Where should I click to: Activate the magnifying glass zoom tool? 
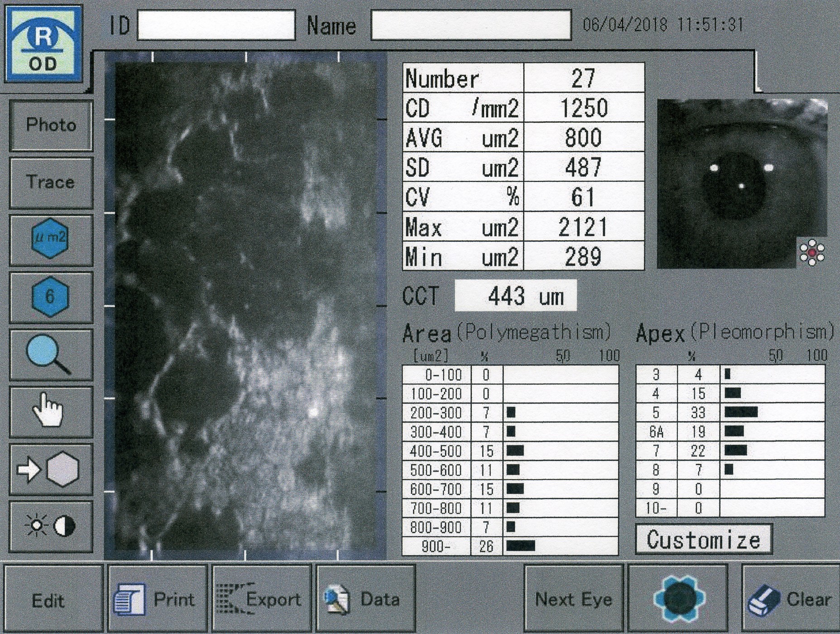(50, 355)
